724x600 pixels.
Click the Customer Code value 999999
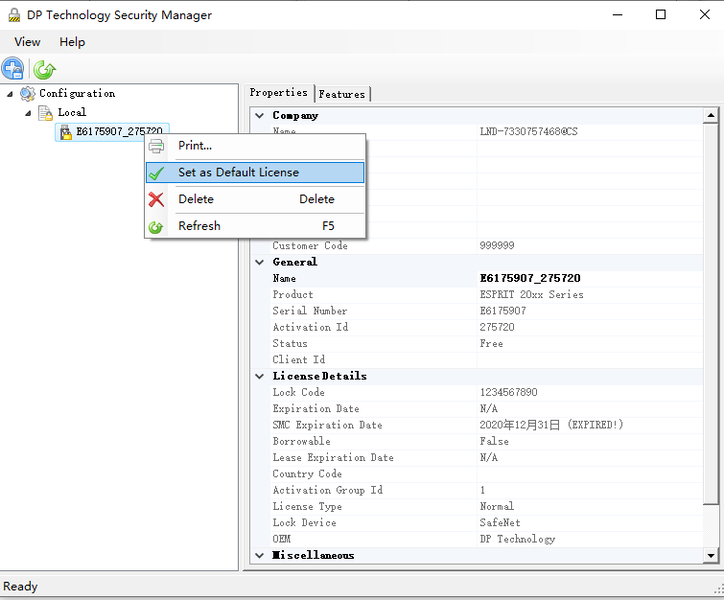(497, 246)
